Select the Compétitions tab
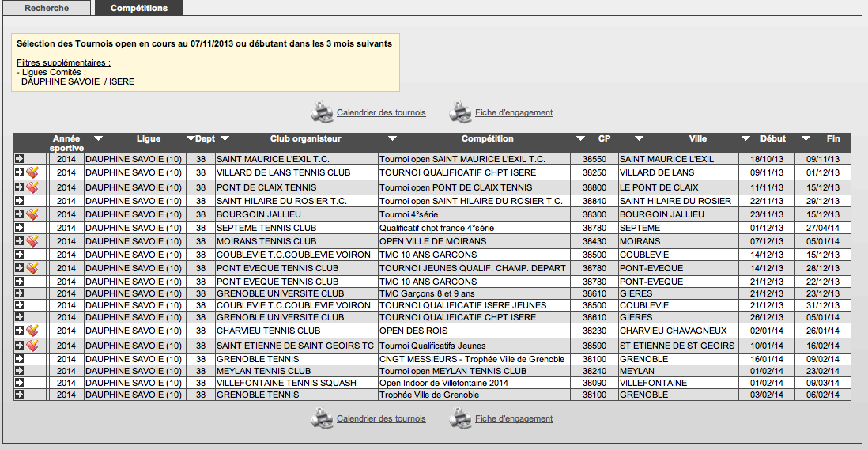This screenshot has width=868, height=450. tap(139, 8)
